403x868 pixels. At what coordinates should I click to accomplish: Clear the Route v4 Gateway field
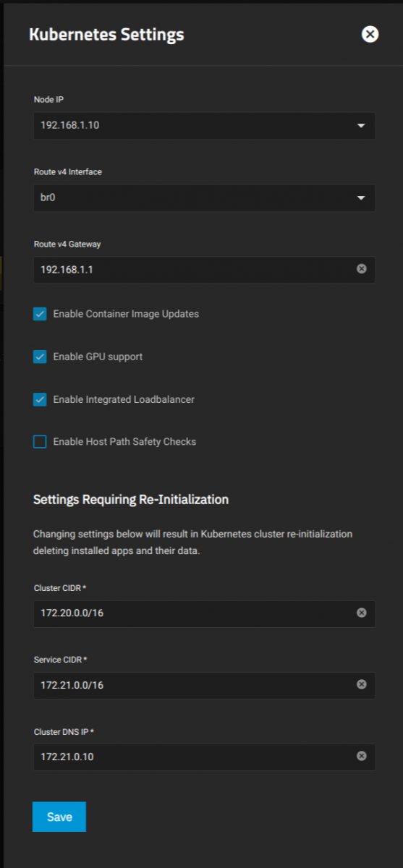(x=362, y=268)
